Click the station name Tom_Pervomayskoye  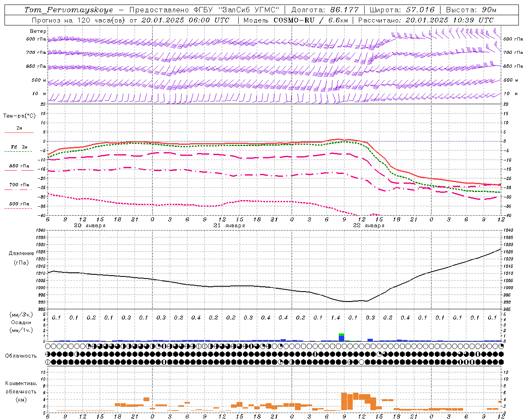tap(68, 10)
